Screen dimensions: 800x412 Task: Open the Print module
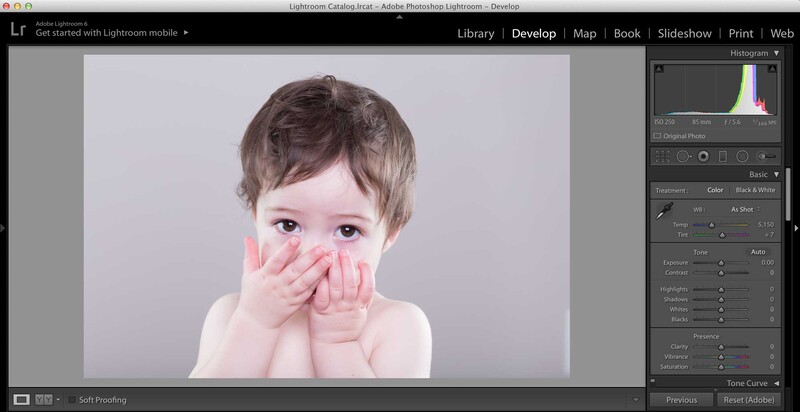click(741, 34)
